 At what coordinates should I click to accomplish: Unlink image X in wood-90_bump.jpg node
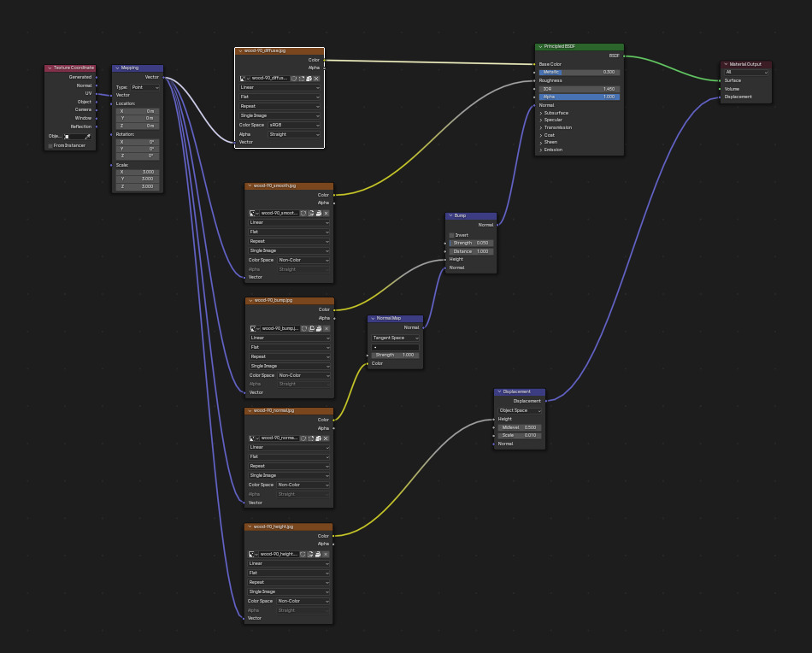pos(327,329)
